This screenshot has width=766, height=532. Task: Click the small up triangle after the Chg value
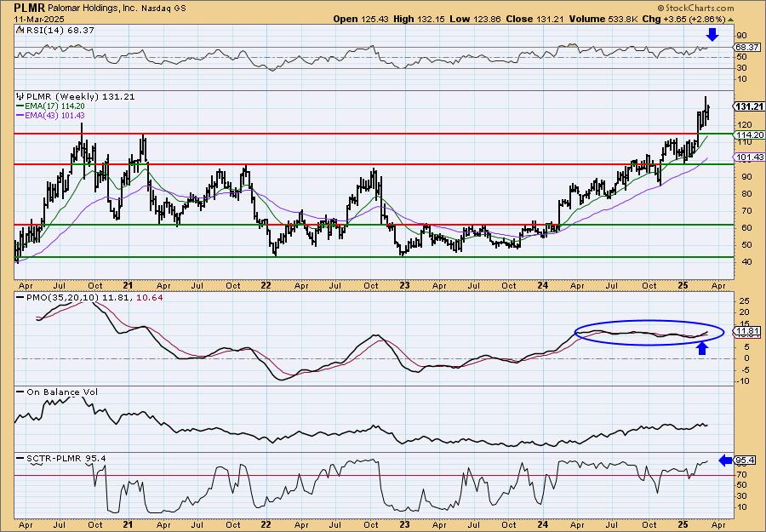coord(731,20)
